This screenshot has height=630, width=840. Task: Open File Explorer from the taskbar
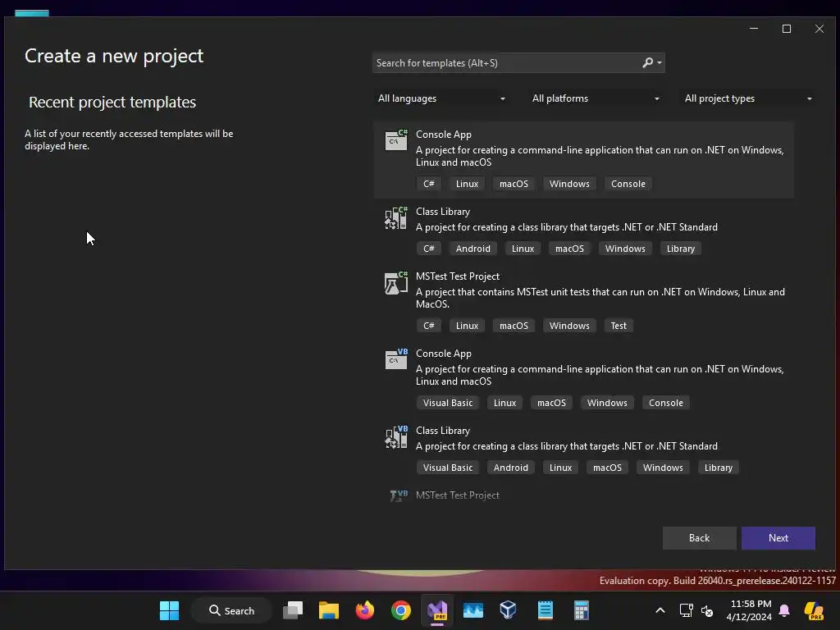329,610
